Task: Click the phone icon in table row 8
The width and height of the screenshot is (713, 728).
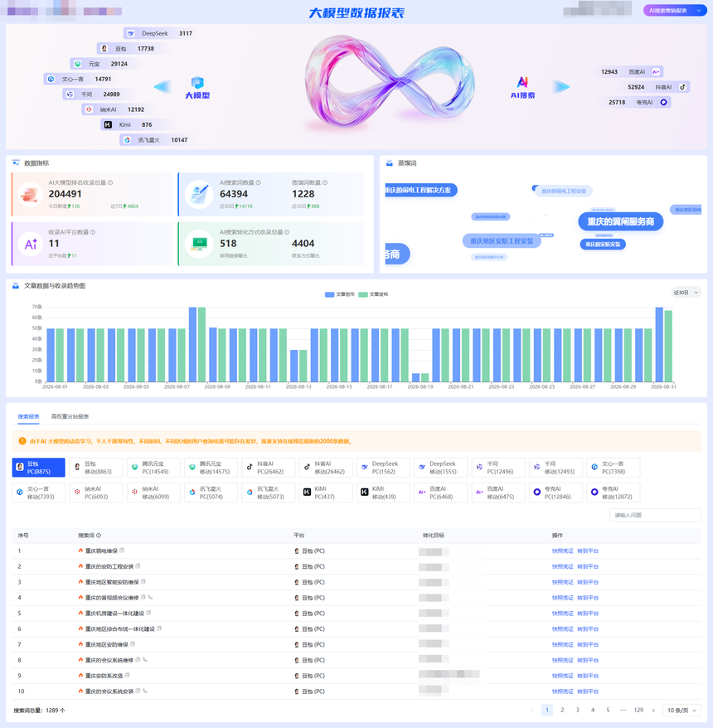Action: coord(145,660)
